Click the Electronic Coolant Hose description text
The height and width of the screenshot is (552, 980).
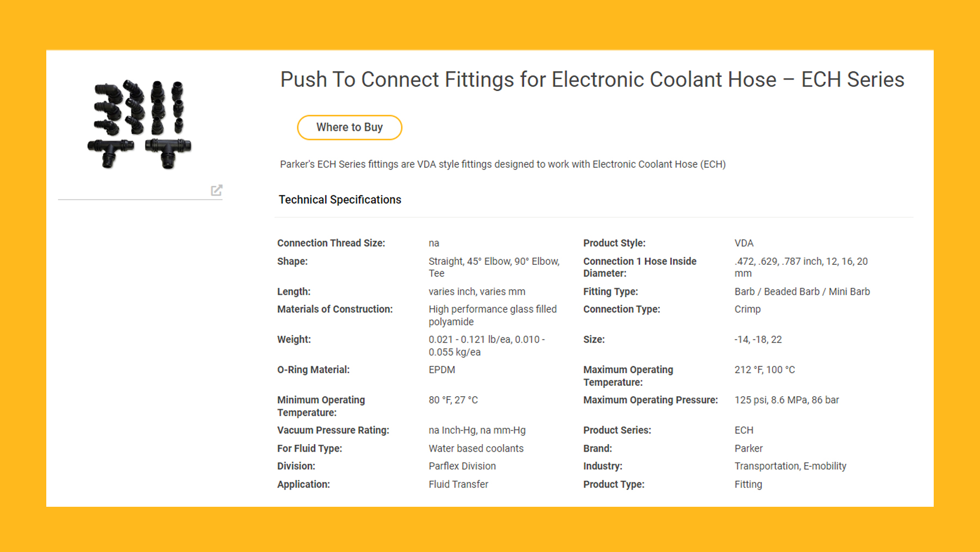click(x=501, y=164)
